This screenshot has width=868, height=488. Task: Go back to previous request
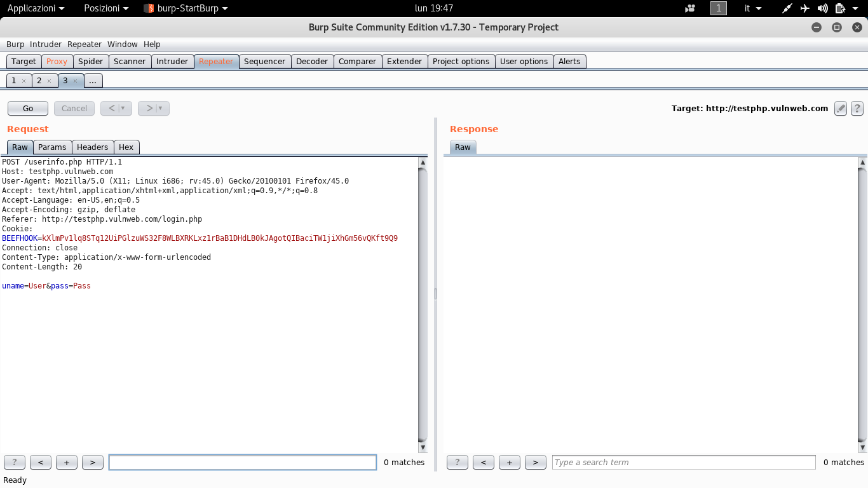coord(111,109)
